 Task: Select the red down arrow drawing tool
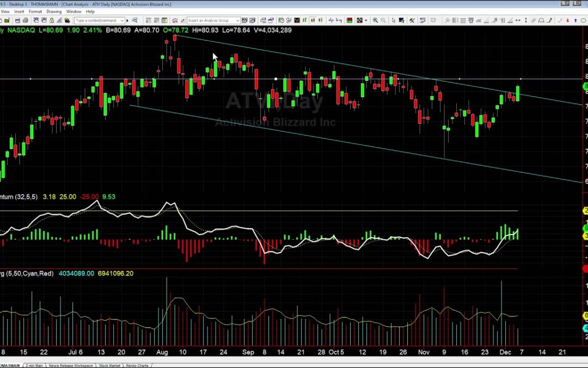point(568,21)
